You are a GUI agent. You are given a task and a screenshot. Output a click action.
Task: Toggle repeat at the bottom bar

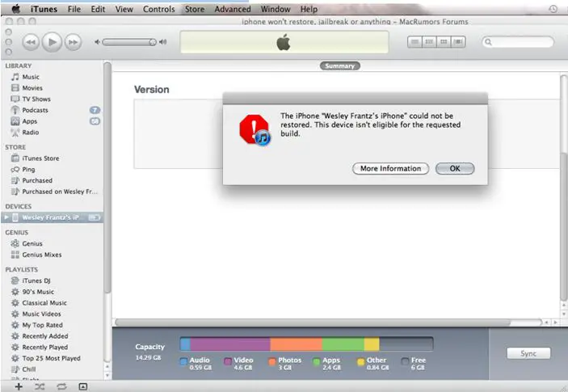[61, 386]
